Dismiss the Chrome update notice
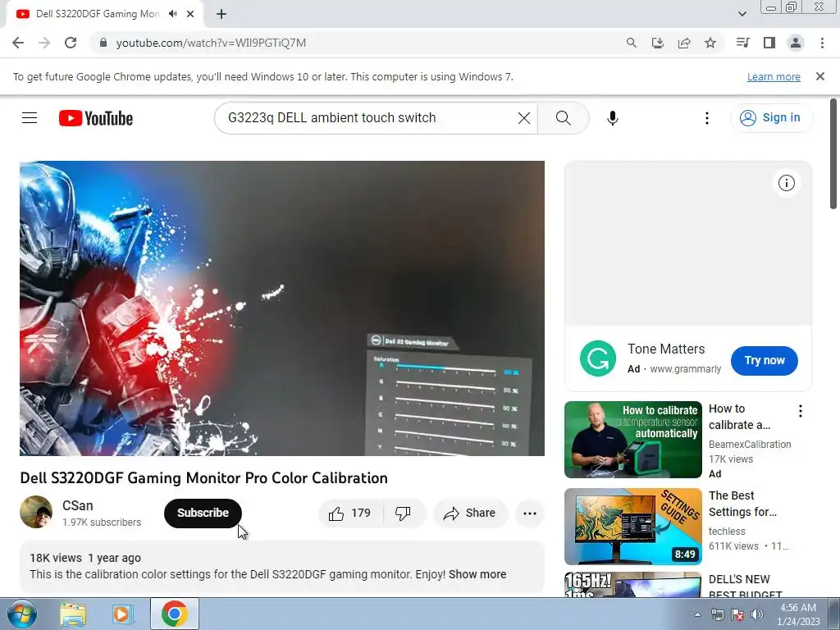Screen dimensions: 840x630 (x=819, y=76)
